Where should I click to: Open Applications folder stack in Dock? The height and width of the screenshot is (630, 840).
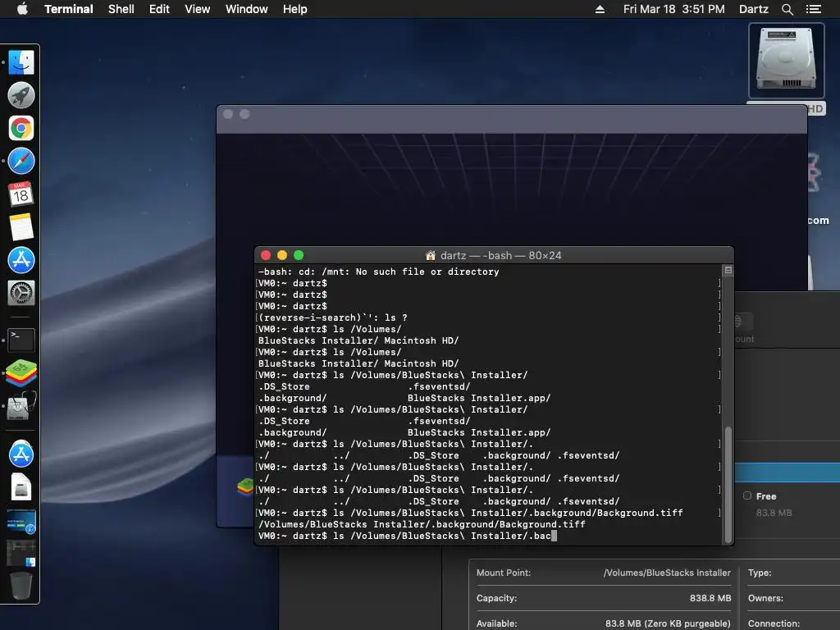[x=21, y=453]
